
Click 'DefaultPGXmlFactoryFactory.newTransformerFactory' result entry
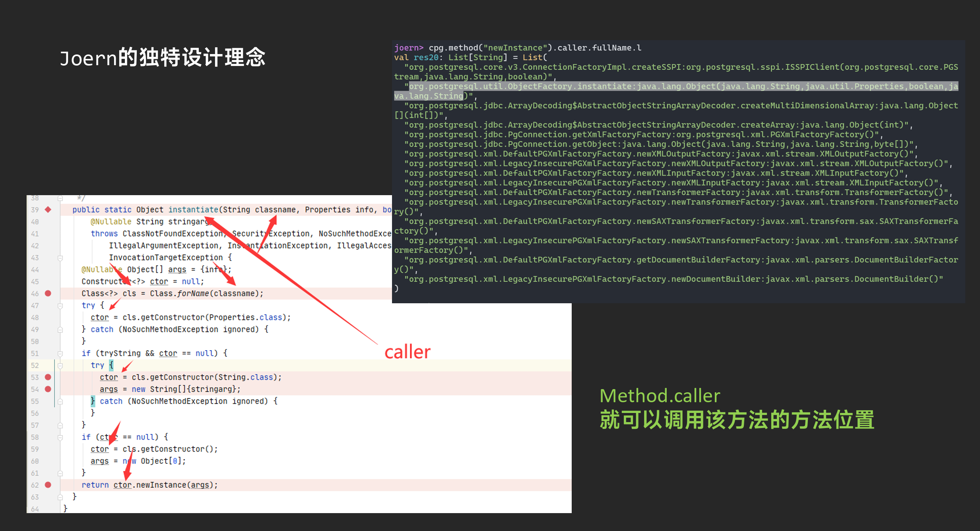point(678,192)
